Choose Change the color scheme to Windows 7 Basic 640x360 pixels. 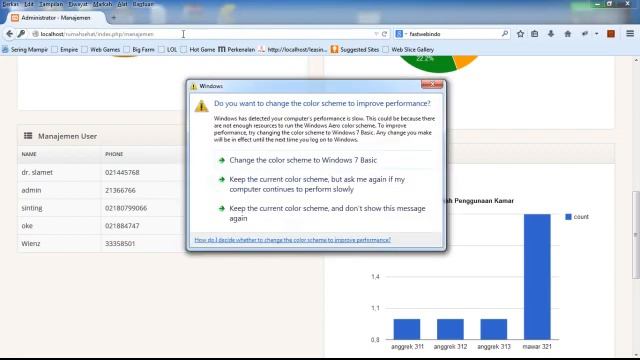[303, 160]
